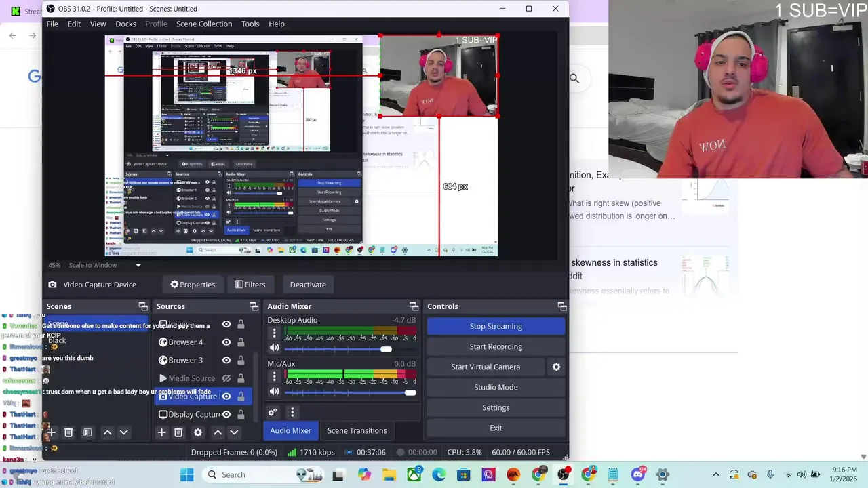Mute Desktop Audio speaker icon
Screen dimensions: 868x488
point(274,348)
